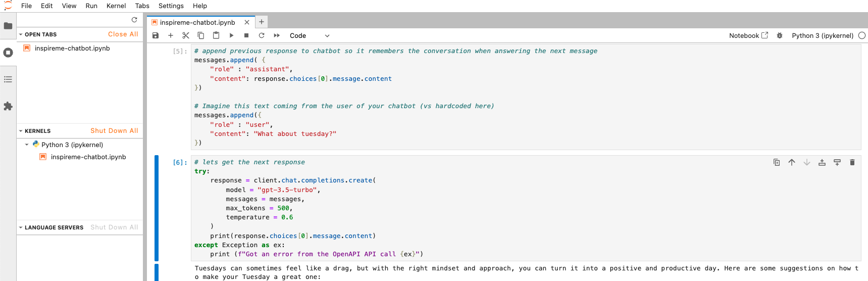Collapse the Kernels section
This screenshot has height=281, width=868.
21,131
